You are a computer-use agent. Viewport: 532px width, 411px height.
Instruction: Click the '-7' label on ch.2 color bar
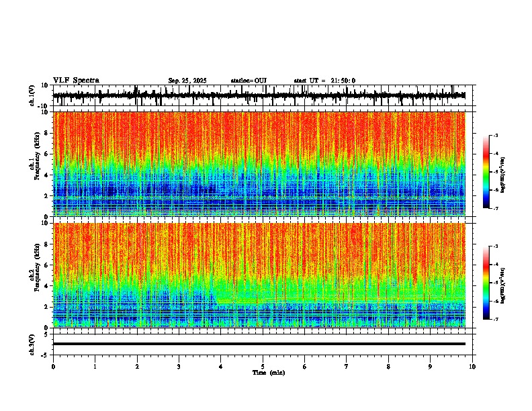496,319
